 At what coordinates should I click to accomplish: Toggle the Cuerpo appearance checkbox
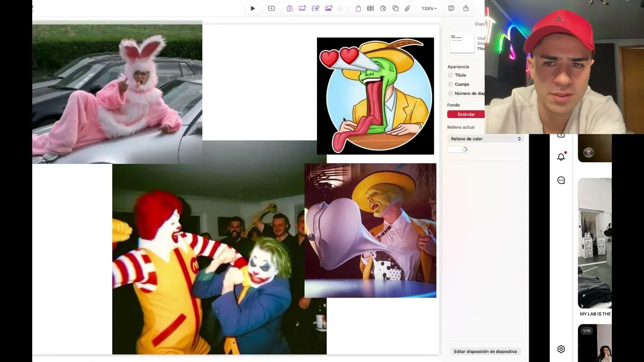(451, 84)
